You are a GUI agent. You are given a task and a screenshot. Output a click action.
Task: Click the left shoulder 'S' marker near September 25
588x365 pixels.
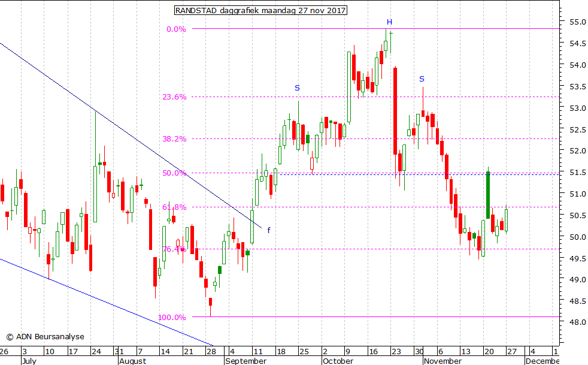tap(297, 88)
